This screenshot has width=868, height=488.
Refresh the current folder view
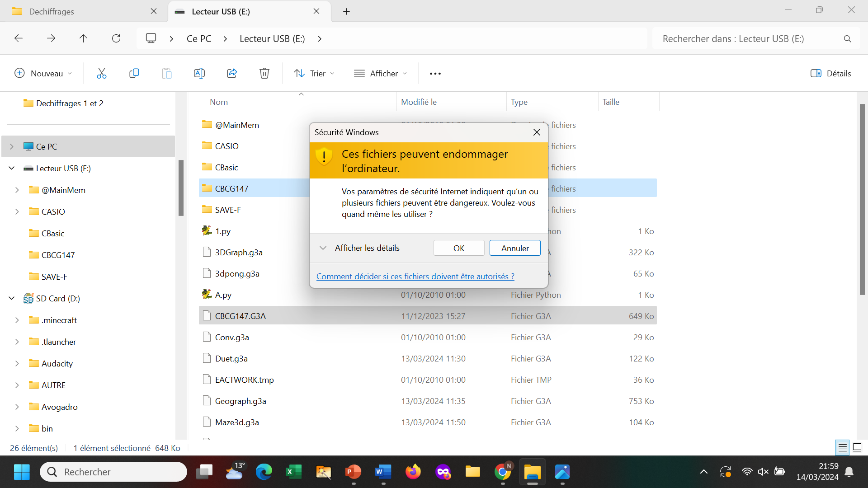coord(116,38)
